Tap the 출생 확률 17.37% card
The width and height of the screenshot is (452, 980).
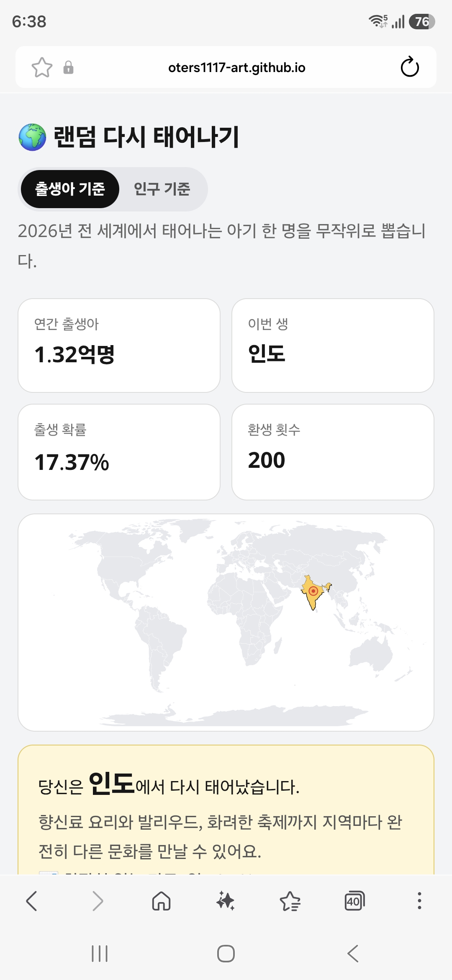[x=119, y=452]
